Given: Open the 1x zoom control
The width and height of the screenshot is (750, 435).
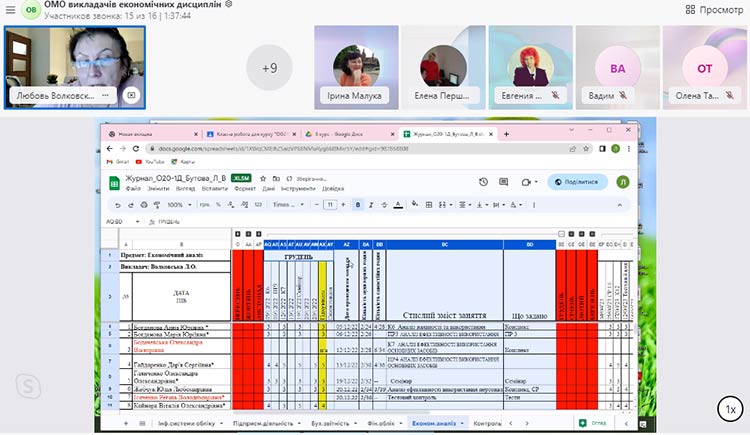Looking at the screenshot, I should coord(730,409).
